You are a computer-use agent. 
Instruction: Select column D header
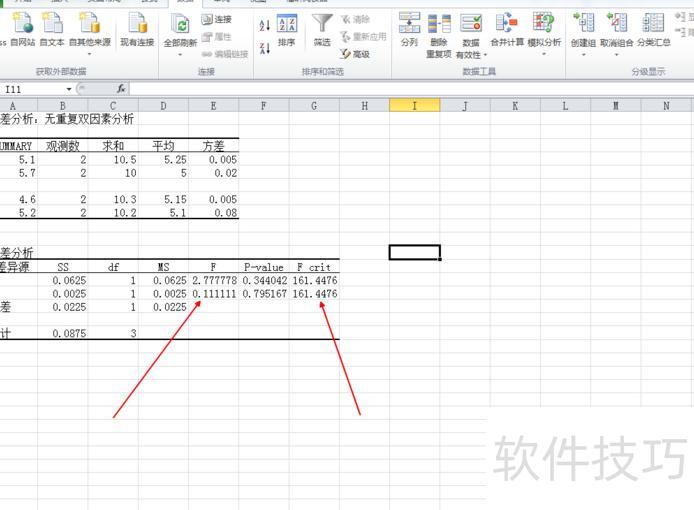(163, 105)
